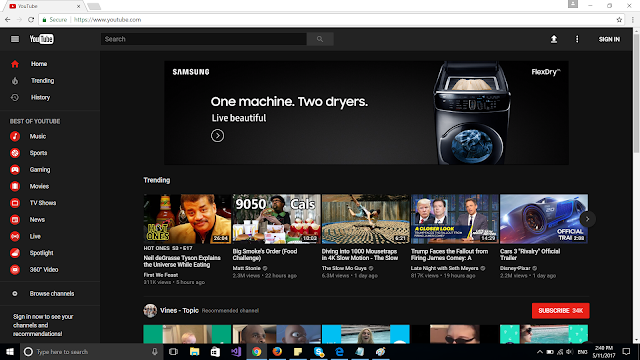Click the Spotlight channel icon
This screenshot has height=360, width=640.
click(x=15, y=253)
